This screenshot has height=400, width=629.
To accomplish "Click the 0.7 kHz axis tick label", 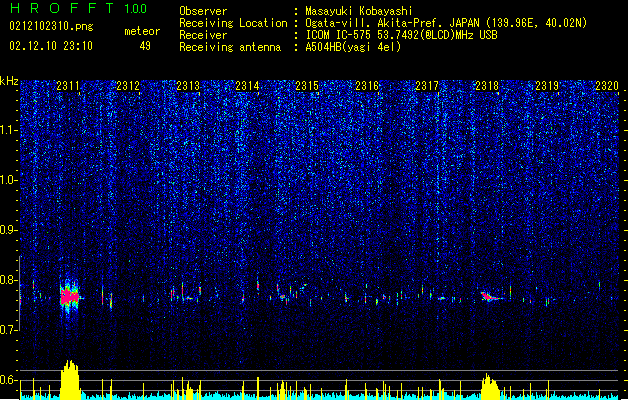I will click(8, 330).
